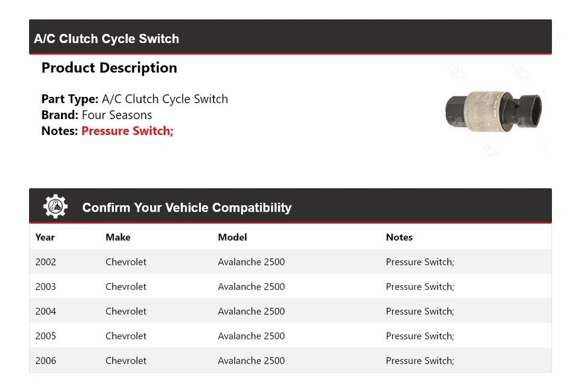Select the 2002 year row cell
581x392 pixels.
[46, 262]
